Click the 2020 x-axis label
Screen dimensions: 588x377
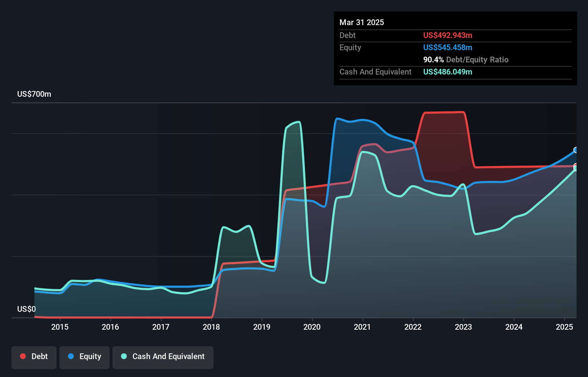click(x=312, y=327)
